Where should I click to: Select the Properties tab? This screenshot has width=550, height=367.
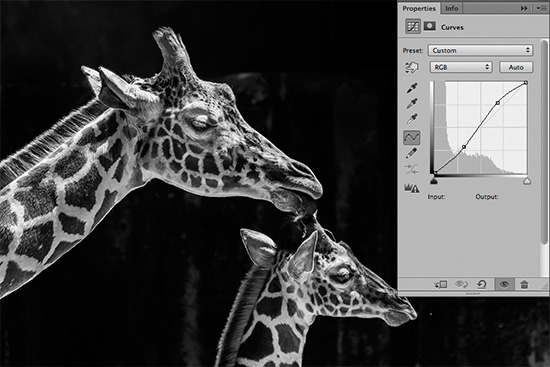click(419, 8)
